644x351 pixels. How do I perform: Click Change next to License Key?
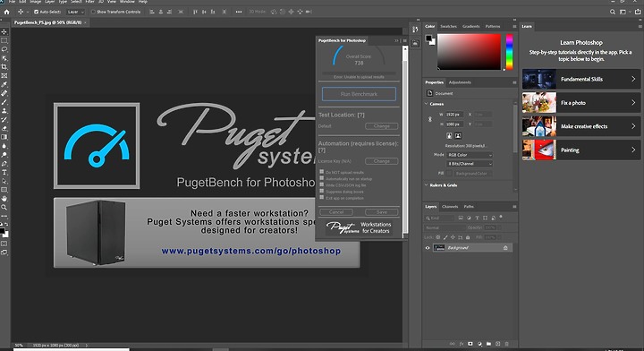[382, 161]
